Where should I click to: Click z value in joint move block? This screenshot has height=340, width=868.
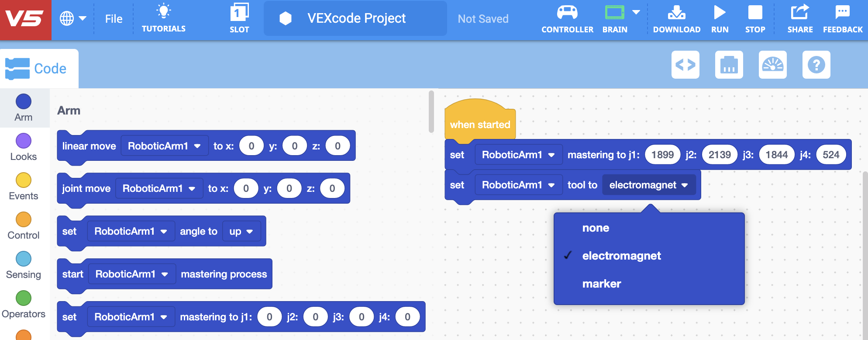click(x=332, y=188)
